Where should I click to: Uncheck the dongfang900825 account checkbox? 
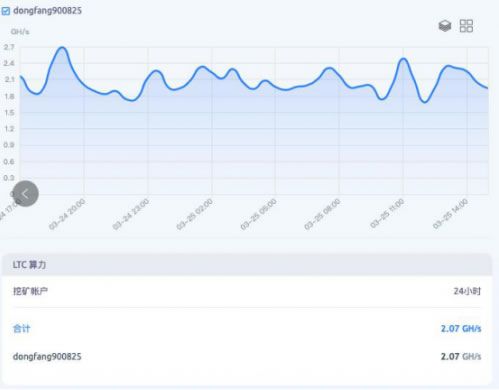click(6, 11)
